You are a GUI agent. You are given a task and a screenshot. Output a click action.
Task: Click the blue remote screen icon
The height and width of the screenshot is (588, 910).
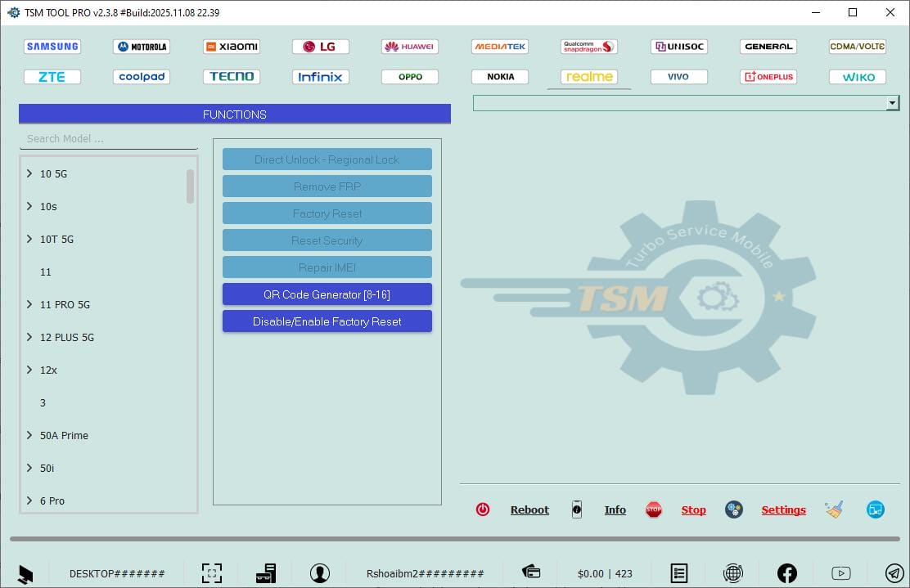[x=875, y=509]
